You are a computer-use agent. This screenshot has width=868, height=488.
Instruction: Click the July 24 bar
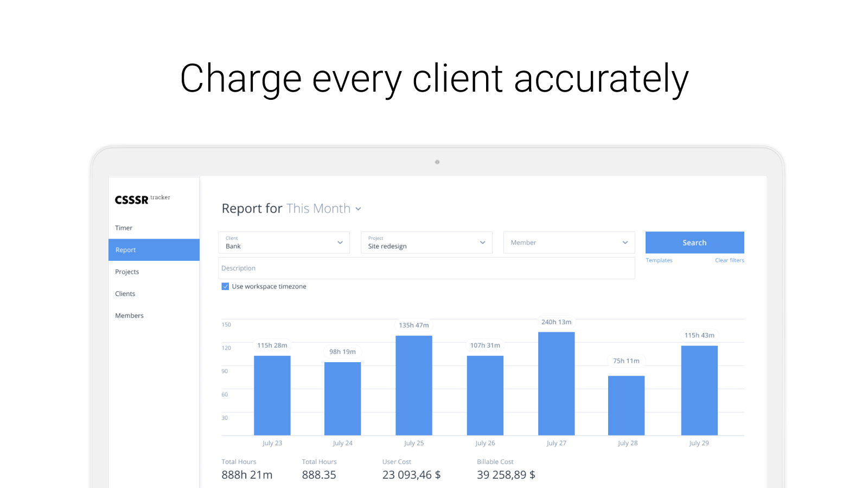[x=343, y=399]
